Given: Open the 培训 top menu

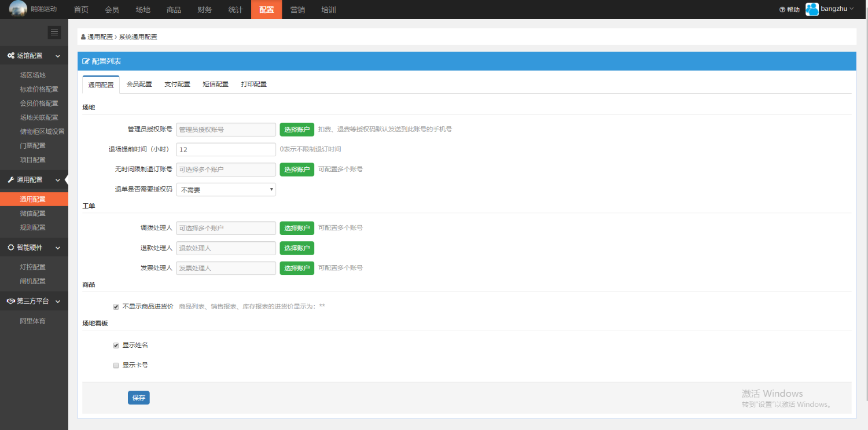Looking at the screenshot, I should (x=329, y=10).
